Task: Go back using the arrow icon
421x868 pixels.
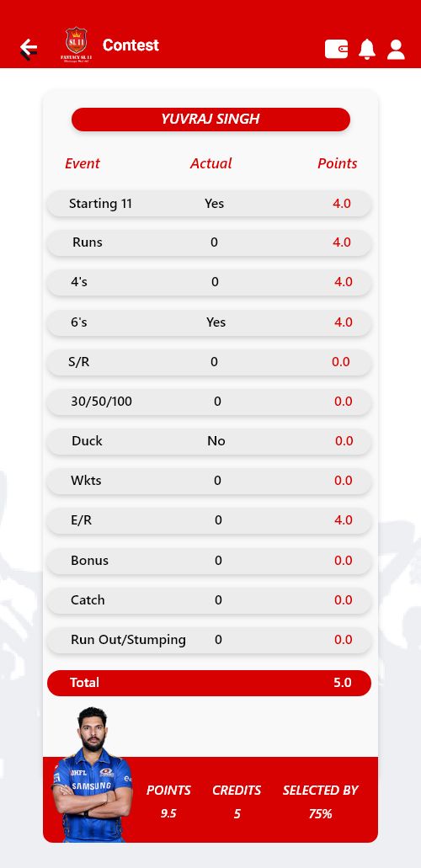Action: click(29, 49)
